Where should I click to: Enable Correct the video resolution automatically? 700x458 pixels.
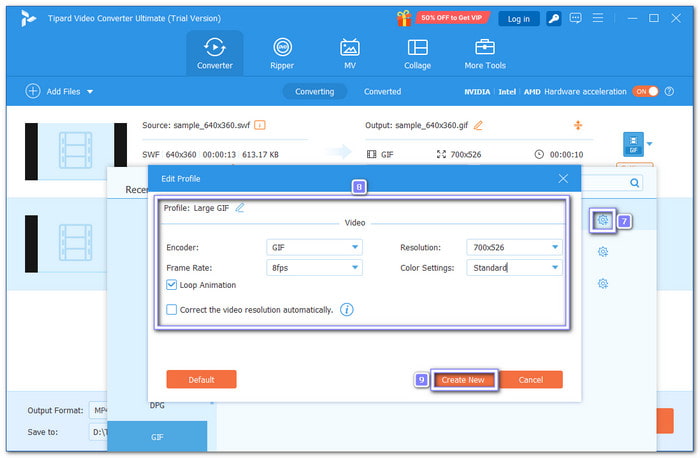coord(172,310)
